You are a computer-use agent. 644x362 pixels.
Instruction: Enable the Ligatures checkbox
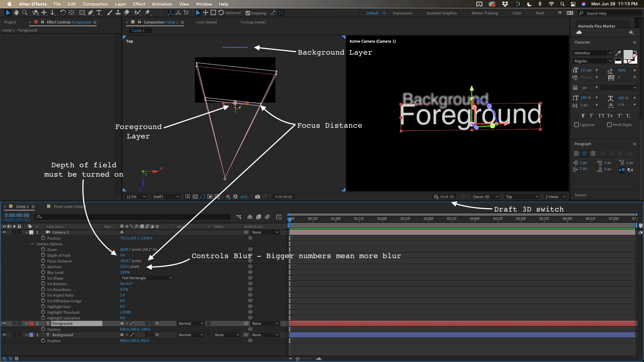(x=577, y=125)
